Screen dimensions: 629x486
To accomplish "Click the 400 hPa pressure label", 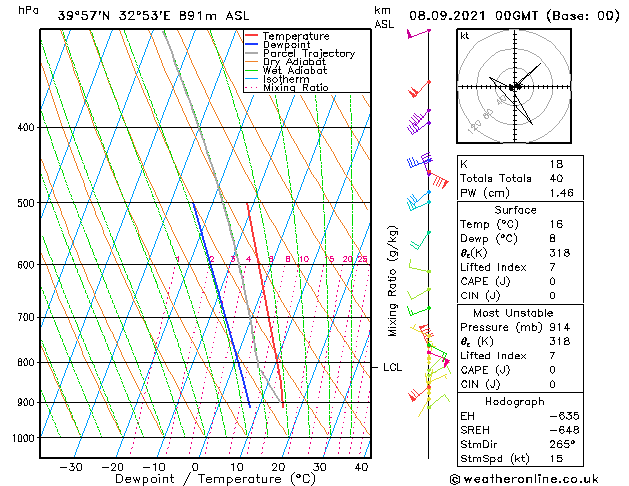I will (x=26, y=128).
